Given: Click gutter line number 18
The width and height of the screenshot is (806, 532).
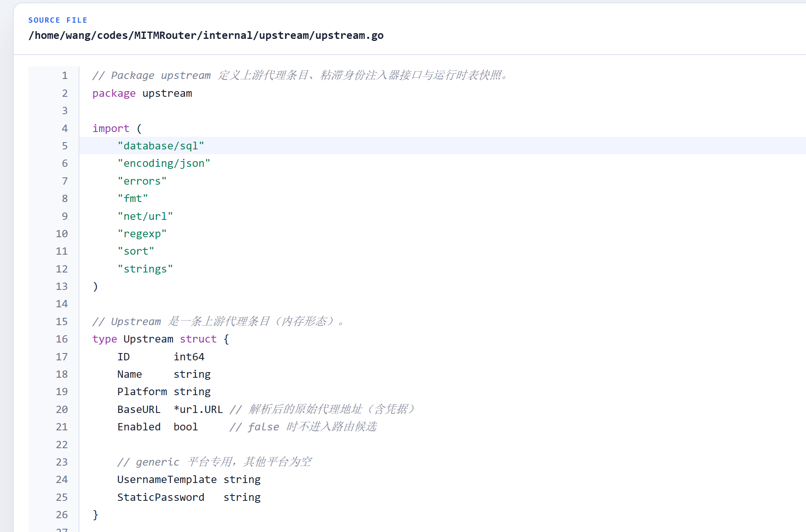Looking at the screenshot, I should coord(62,374).
